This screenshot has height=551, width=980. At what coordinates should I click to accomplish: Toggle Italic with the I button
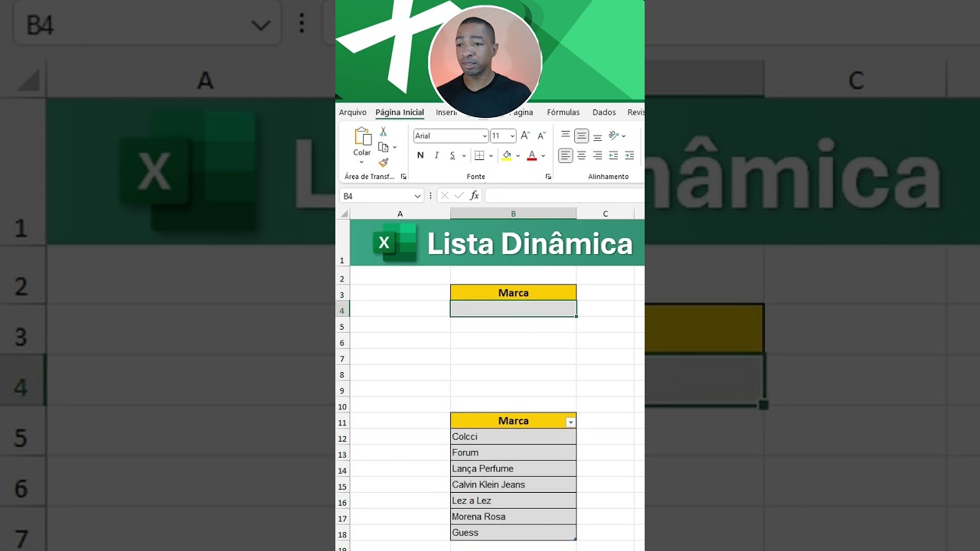[x=436, y=155]
